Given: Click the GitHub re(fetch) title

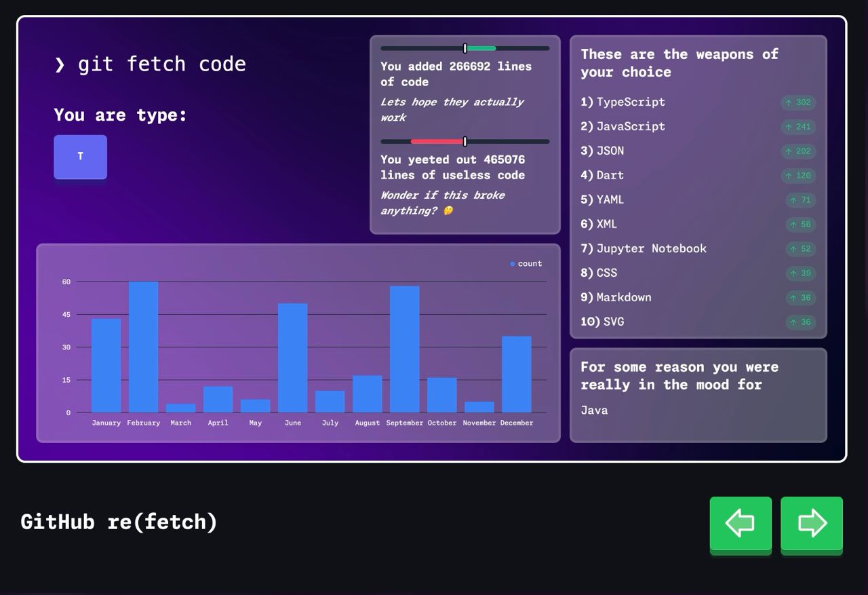Looking at the screenshot, I should (x=119, y=522).
